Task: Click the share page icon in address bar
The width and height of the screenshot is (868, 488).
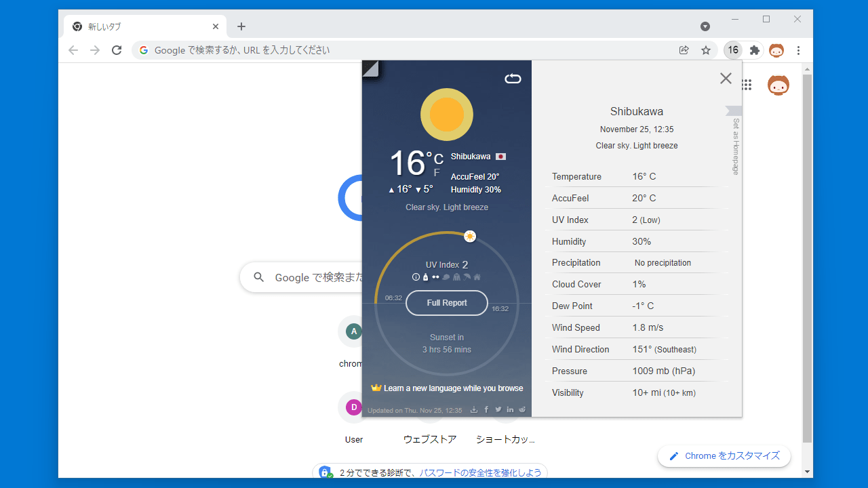Action: pos(684,50)
